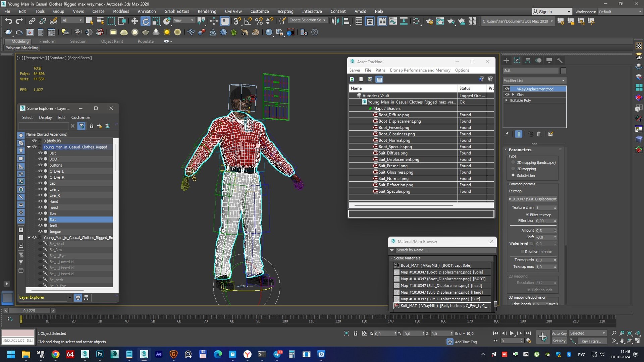The height and width of the screenshot is (362, 644).
Task: Toggle the 3D Snaps button
Action: 237,21
